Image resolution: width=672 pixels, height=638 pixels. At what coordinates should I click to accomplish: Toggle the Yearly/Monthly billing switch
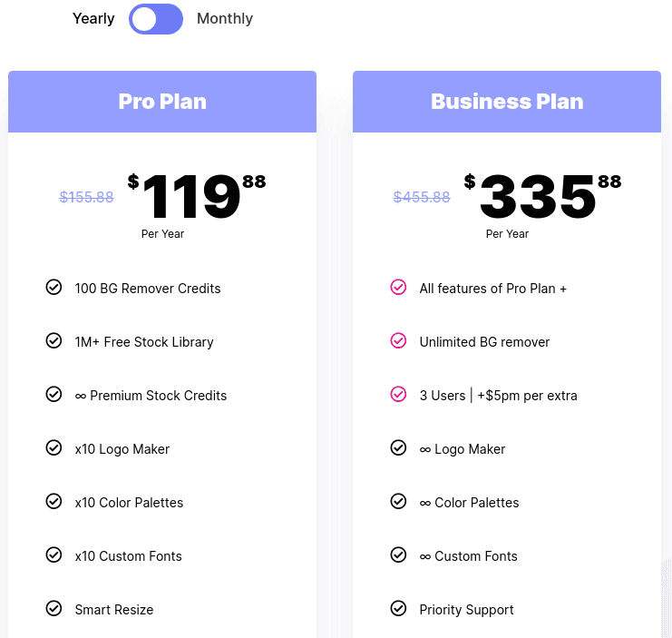[156, 19]
